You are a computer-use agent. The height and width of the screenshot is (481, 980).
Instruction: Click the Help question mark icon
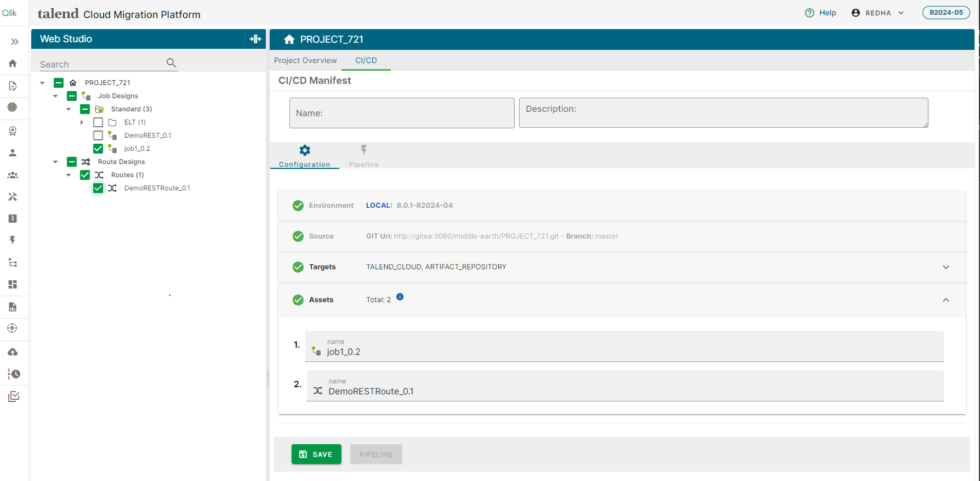click(810, 13)
